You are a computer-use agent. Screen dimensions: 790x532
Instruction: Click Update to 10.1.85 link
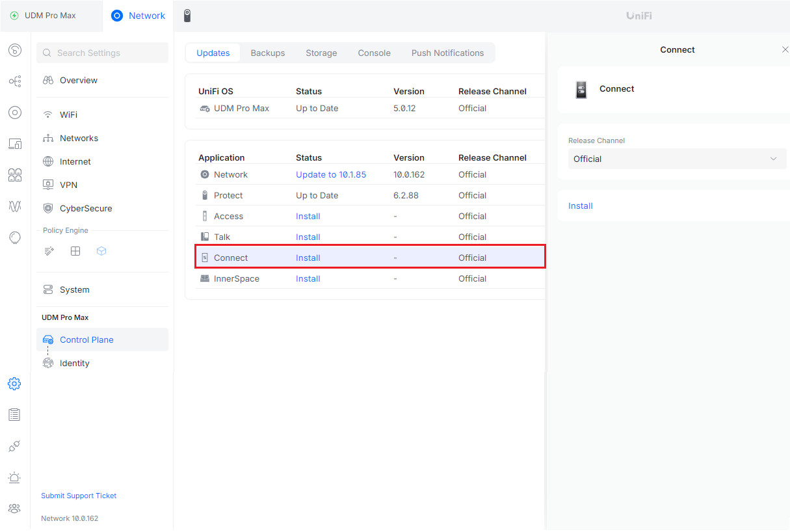pyautogui.click(x=331, y=174)
